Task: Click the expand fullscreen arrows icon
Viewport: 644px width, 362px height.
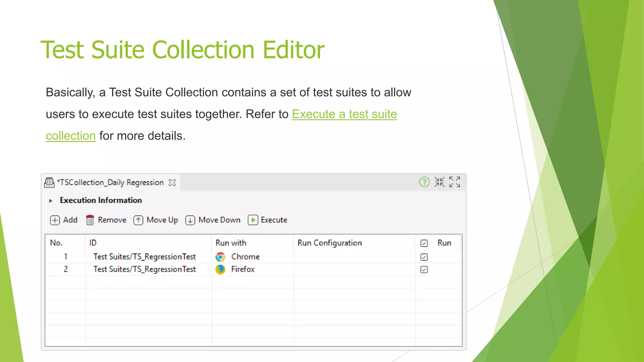Action: click(455, 182)
